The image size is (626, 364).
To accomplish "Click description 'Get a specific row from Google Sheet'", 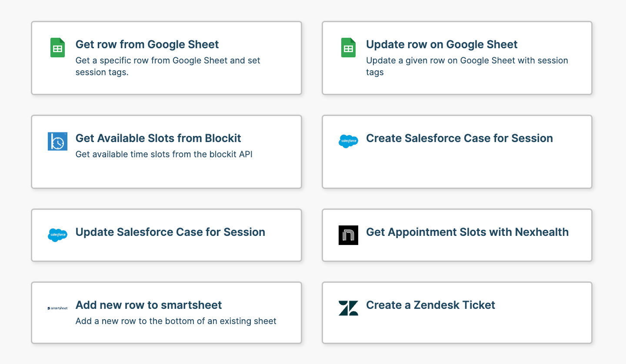I will 152,60.
